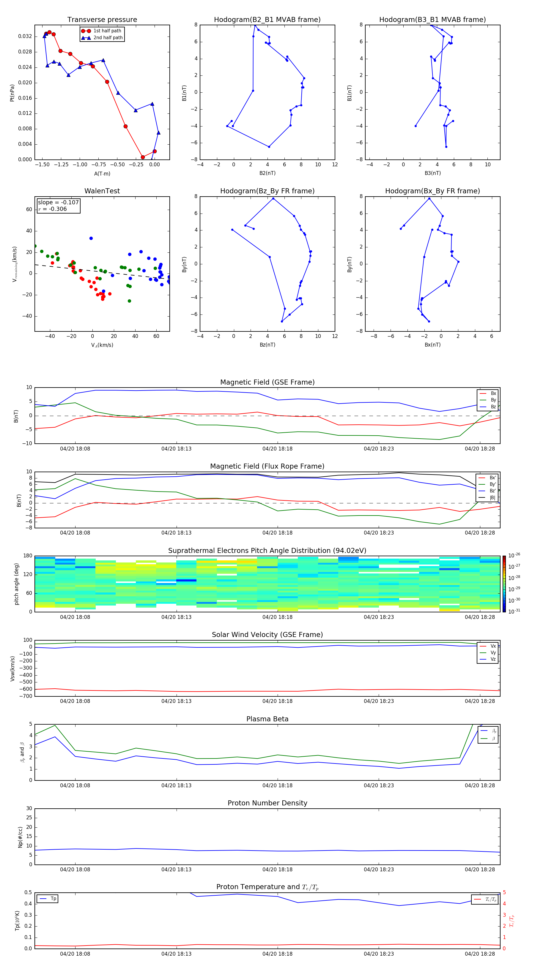Click the 'Hodogram(Bz_By FR frame)' title
The height and width of the screenshot is (980, 535).
tap(267, 191)
